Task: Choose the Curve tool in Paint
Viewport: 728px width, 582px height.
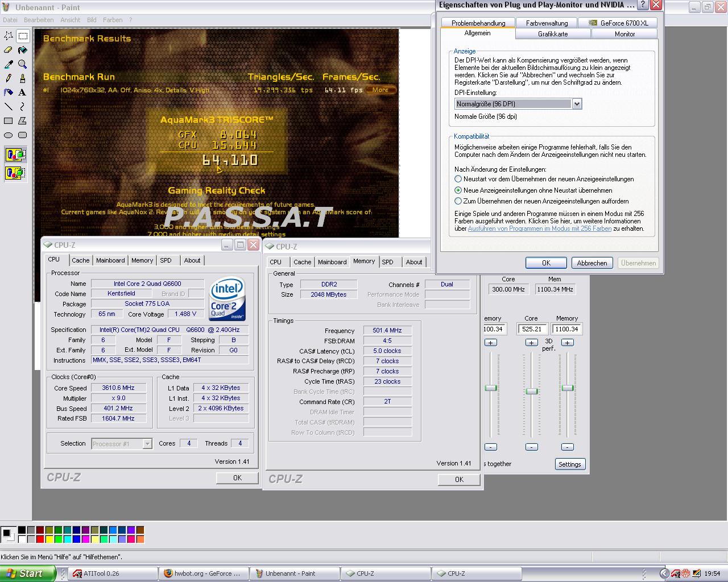Action: coord(23,106)
